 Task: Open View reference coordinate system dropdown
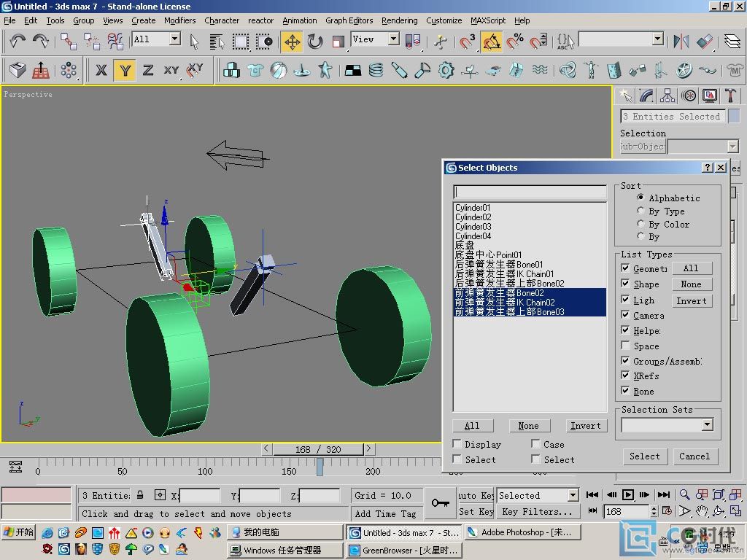[x=393, y=39]
